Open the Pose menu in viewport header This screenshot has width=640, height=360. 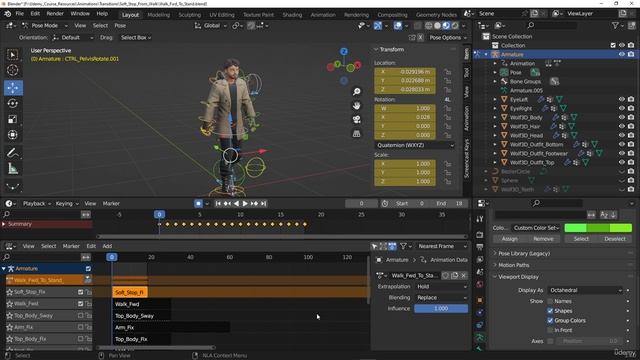(120, 25)
